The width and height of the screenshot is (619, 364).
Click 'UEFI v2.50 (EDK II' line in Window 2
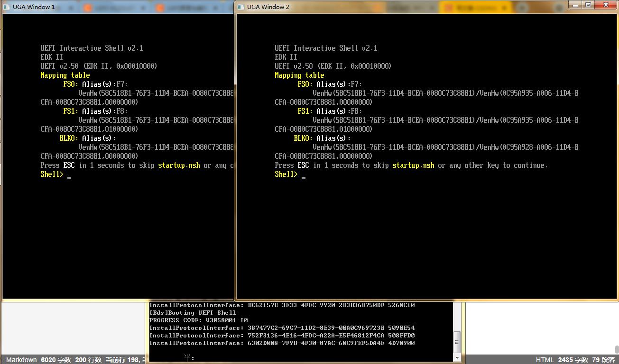pyautogui.click(x=333, y=66)
